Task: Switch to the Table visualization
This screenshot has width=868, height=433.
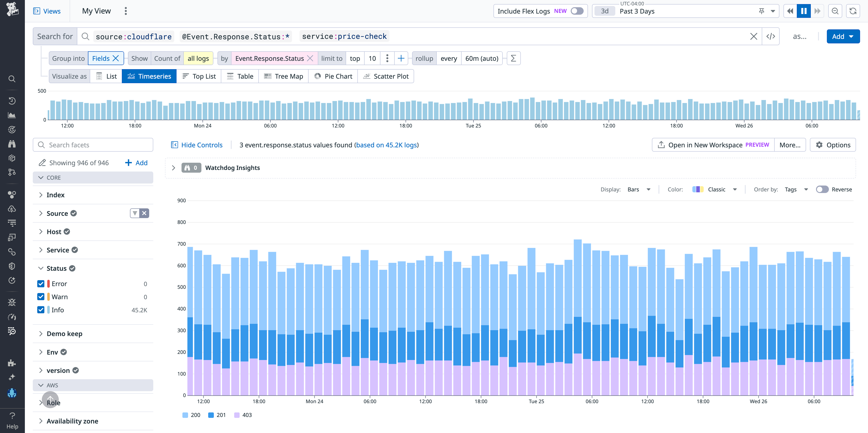Action: pos(240,76)
